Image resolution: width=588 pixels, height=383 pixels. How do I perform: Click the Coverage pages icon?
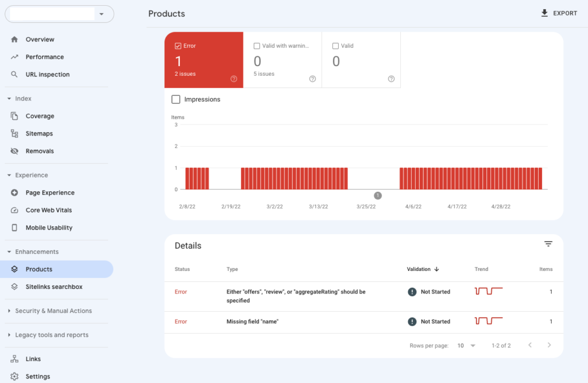pos(14,116)
